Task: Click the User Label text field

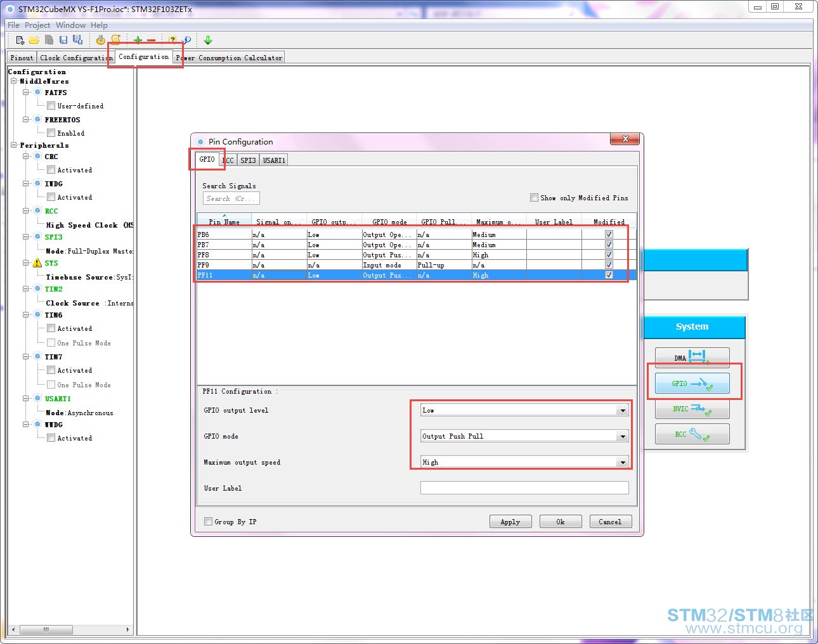Action: coord(524,488)
